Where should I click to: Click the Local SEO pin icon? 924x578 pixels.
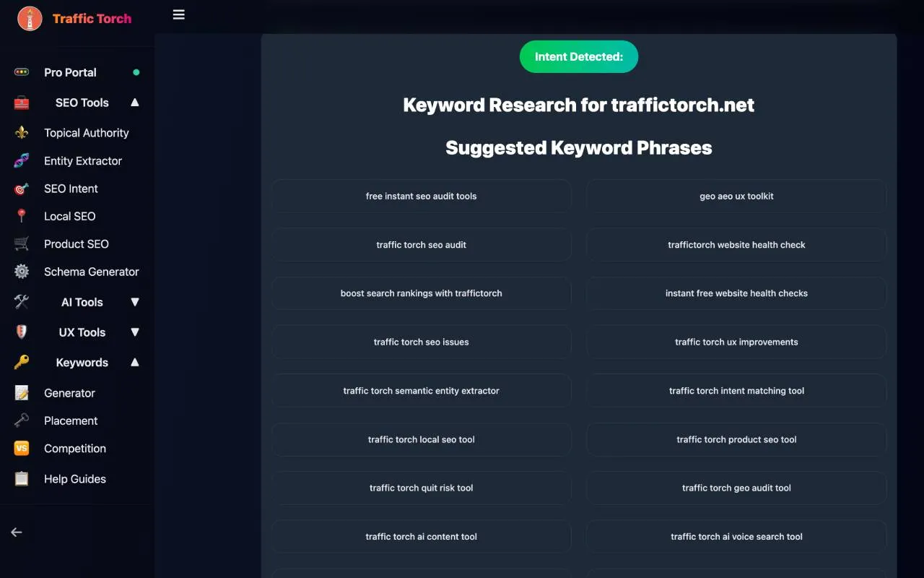click(22, 216)
